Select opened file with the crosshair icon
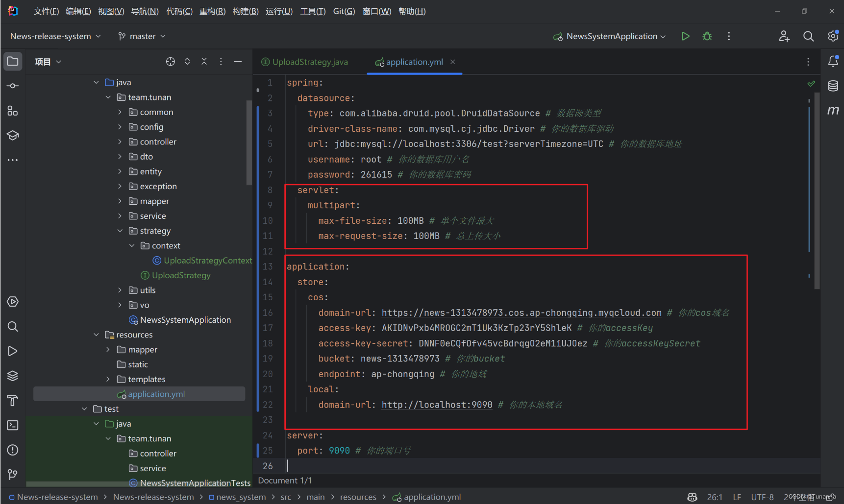Image resolution: width=844 pixels, height=504 pixels. [x=170, y=61]
